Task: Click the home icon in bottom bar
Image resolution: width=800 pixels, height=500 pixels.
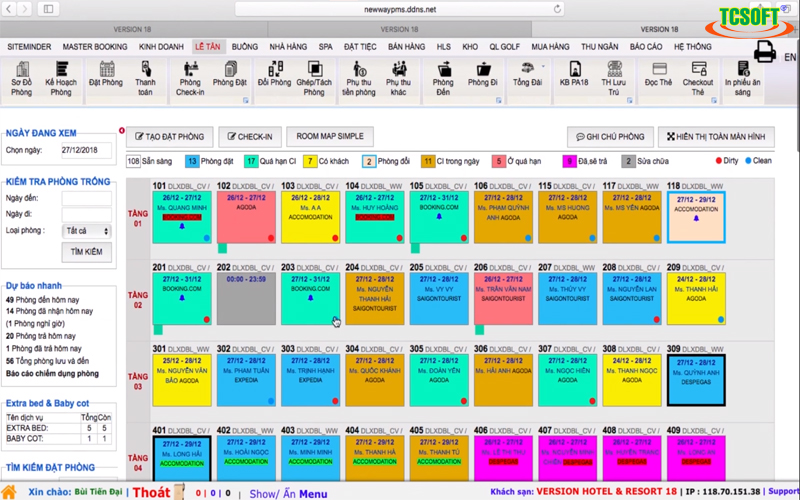Action: pos(9,492)
